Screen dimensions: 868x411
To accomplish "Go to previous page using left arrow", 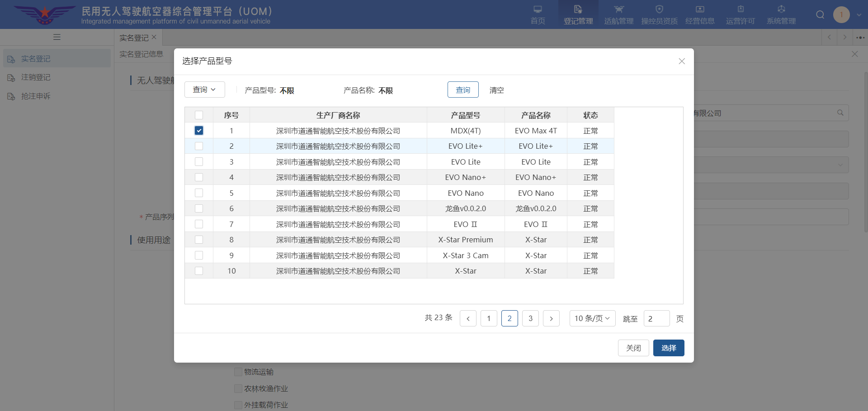I will [468, 318].
